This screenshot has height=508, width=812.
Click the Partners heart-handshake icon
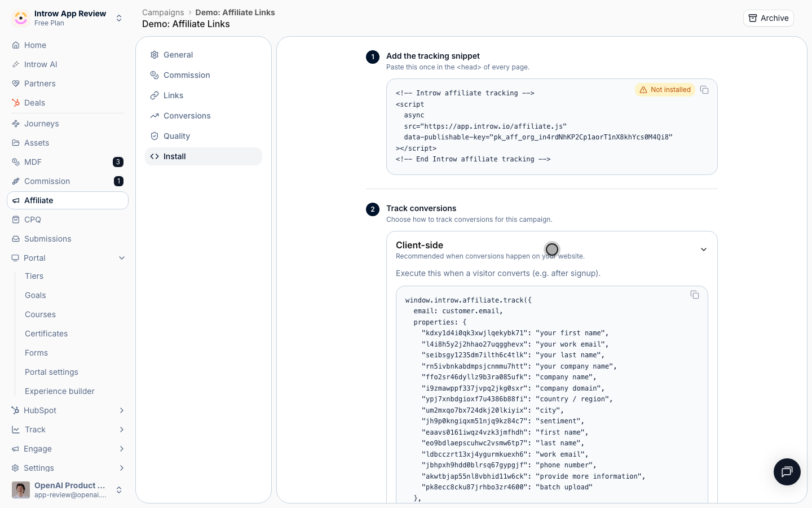(16, 84)
